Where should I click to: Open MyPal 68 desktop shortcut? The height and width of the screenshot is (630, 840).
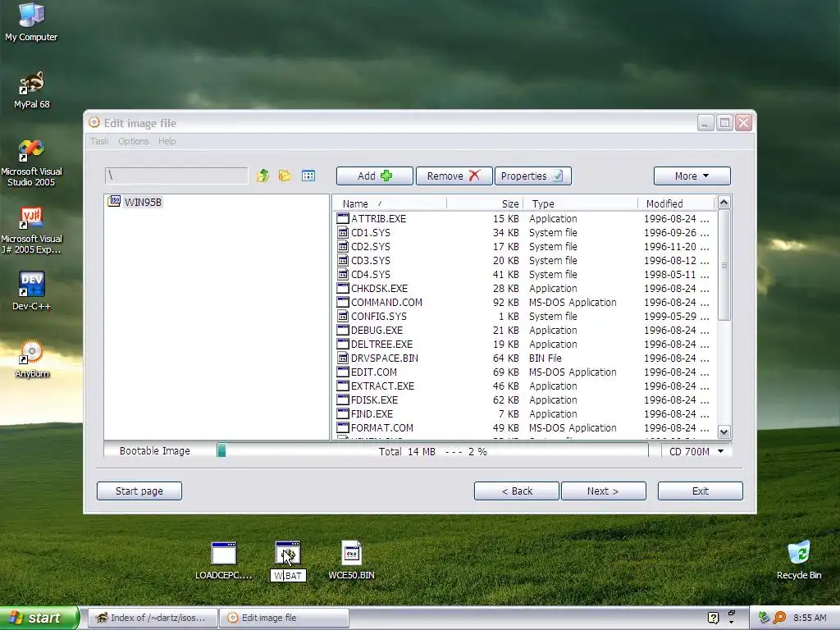[x=32, y=89]
